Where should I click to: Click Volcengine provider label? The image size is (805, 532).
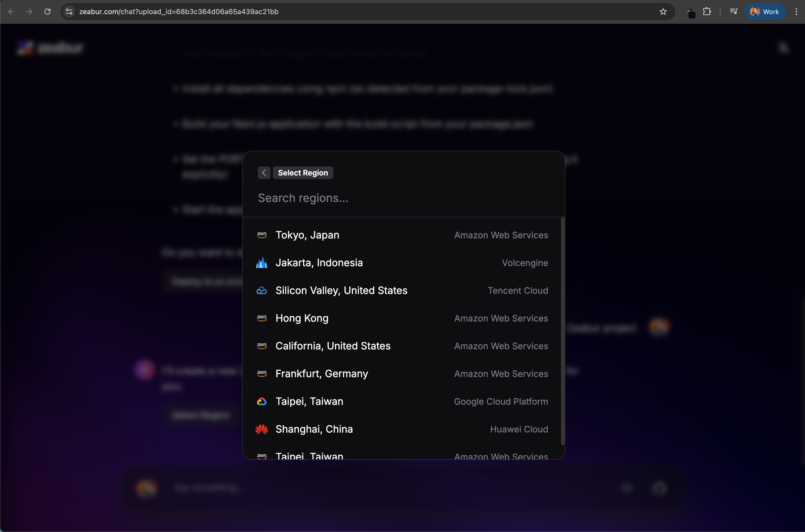pyautogui.click(x=525, y=263)
